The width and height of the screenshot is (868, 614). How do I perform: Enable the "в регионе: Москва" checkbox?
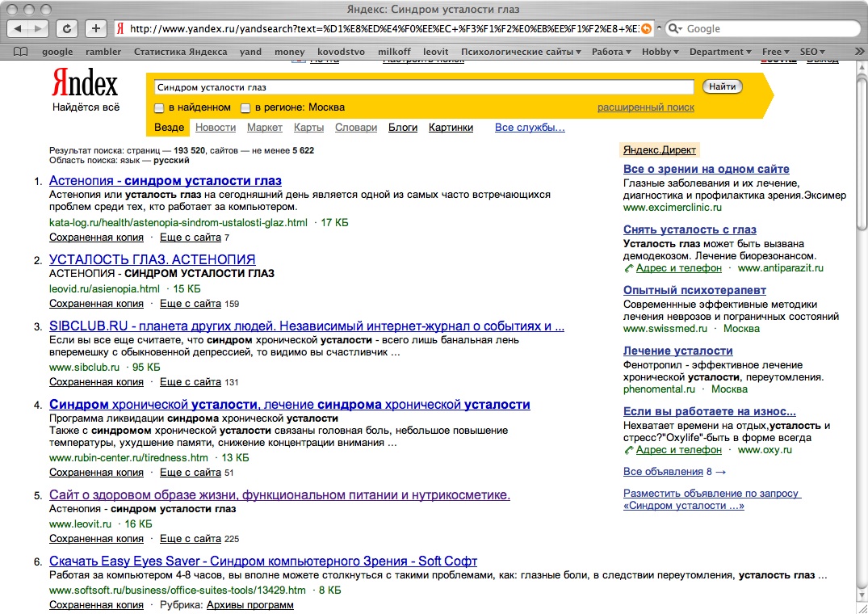[x=246, y=107]
